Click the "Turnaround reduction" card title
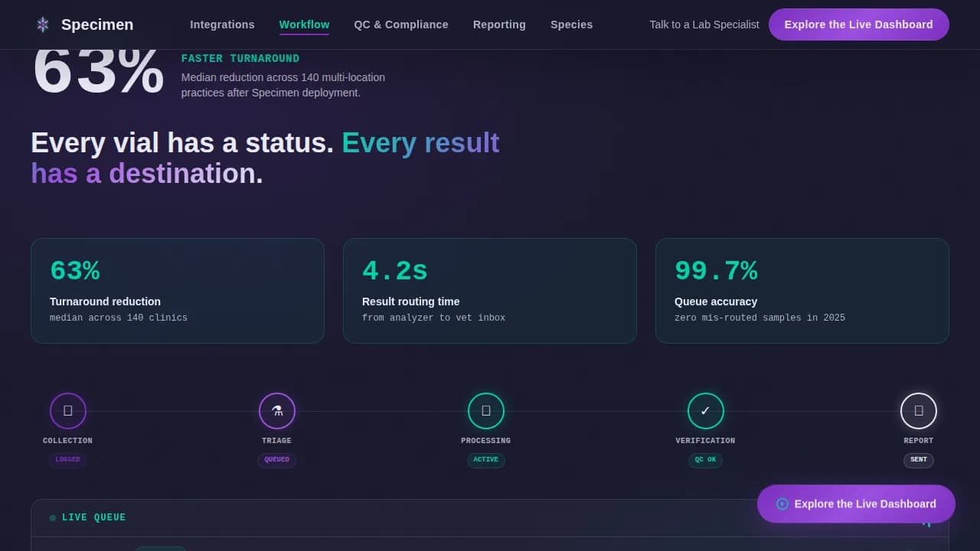This screenshot has height=551, width=980. point(106,302)
